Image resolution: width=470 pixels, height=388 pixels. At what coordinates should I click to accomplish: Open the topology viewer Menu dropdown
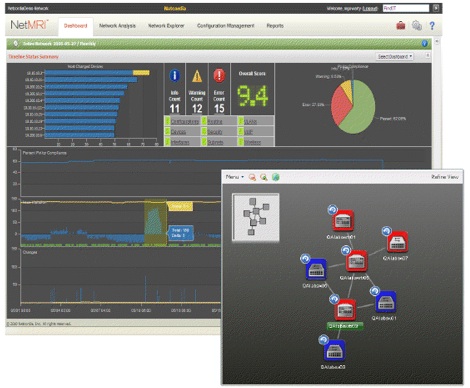pyautogui.click(x=235, y=177)
